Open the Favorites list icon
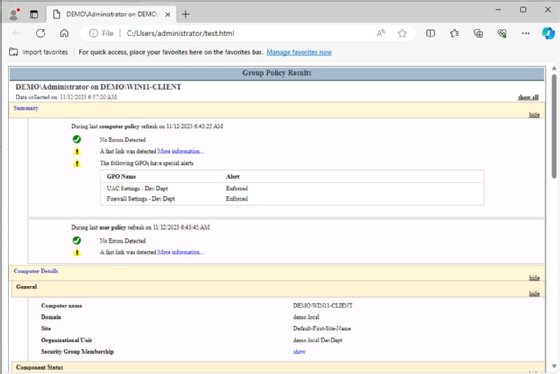Viewport: 560px width, 374px height. 454,33
